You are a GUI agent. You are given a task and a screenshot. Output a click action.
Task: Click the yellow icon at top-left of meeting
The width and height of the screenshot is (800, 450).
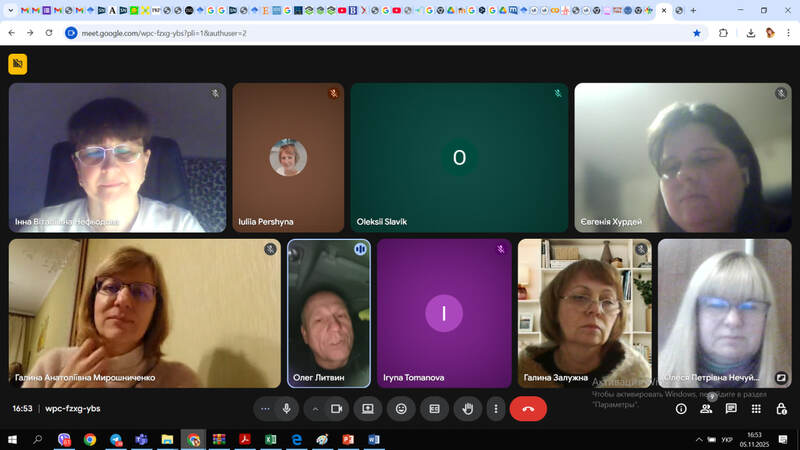(18, 64)
